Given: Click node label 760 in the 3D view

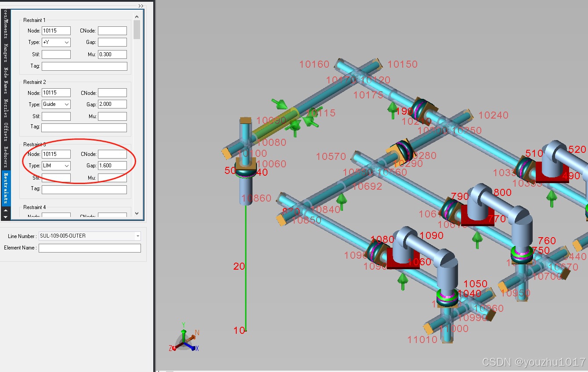Looking at the screenshot, I should click(547, 241).
